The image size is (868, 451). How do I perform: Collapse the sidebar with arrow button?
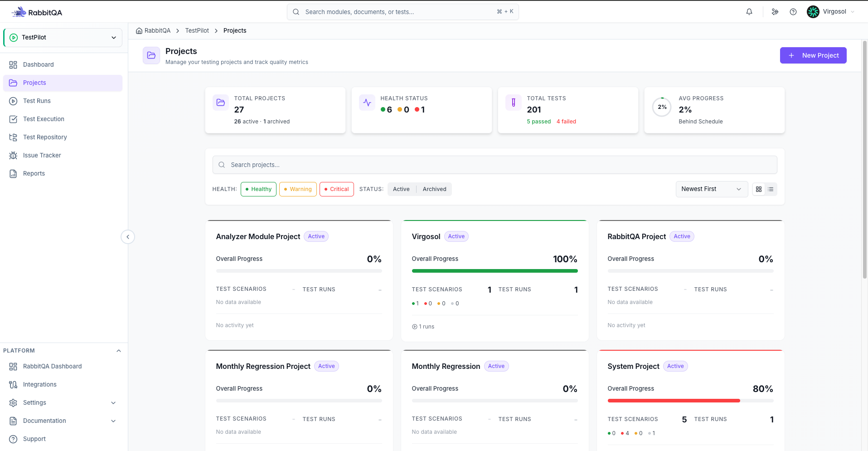[x=128, y=237]
